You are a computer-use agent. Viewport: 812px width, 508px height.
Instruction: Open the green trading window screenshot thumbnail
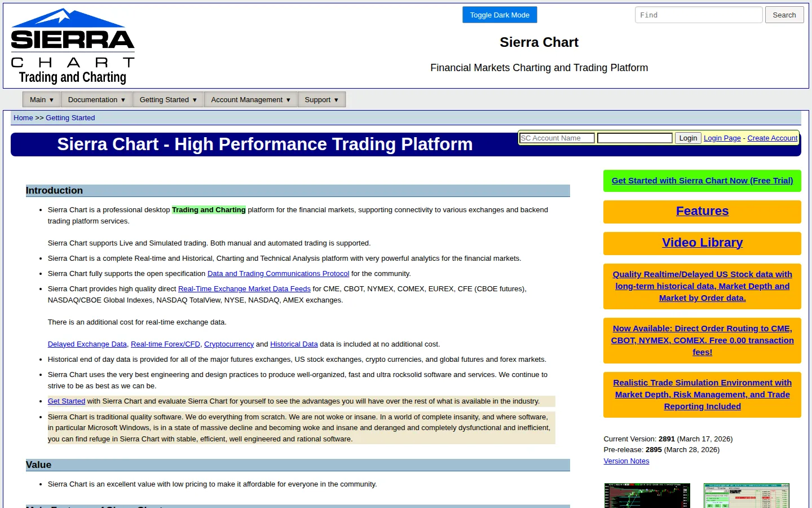point(747,496)
